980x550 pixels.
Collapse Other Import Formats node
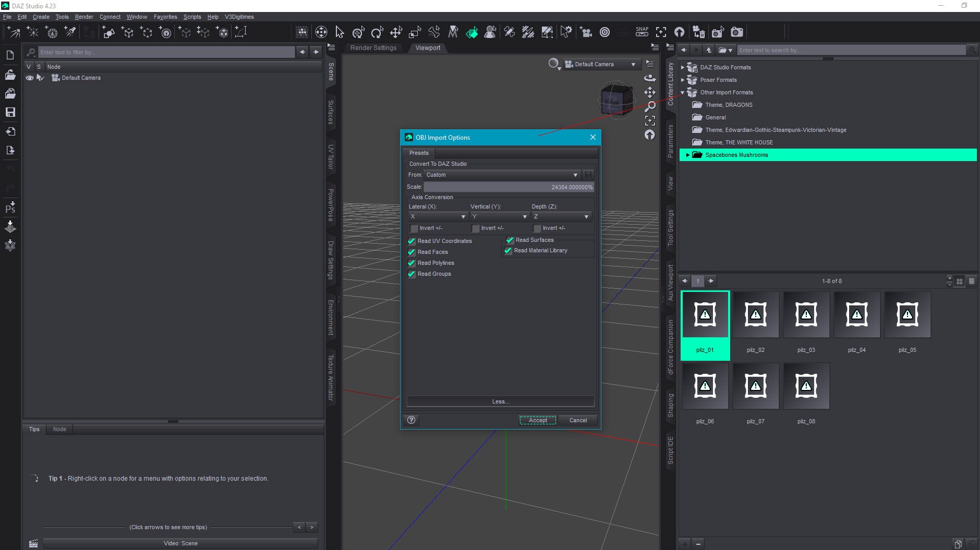[682, 92]
